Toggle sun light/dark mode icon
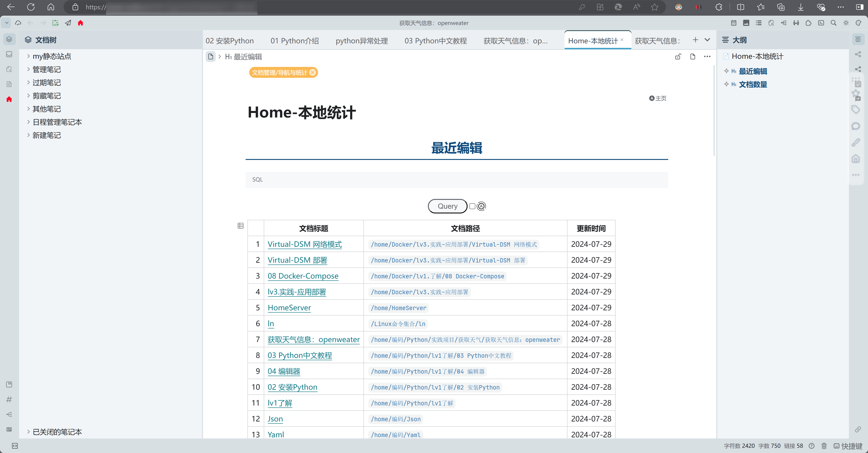 846,23
